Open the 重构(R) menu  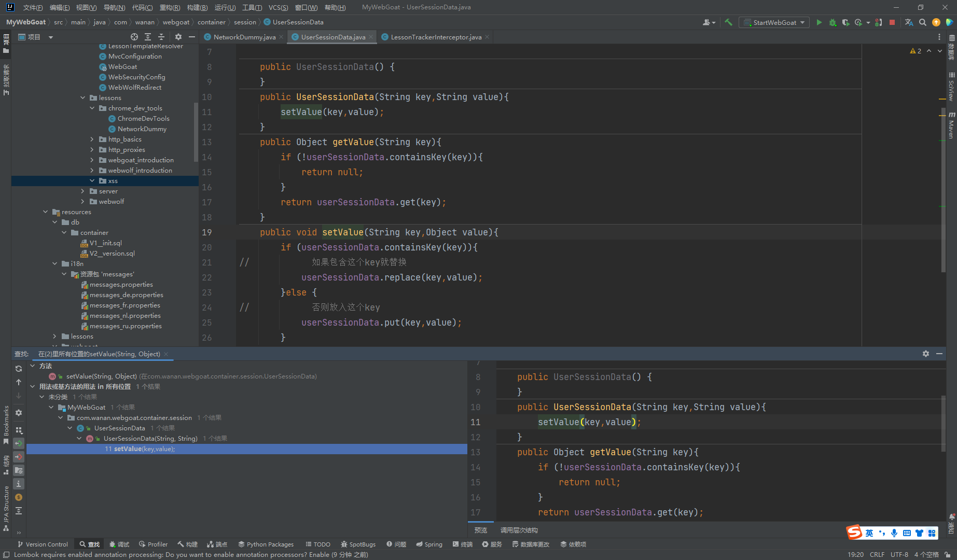[x=170, y=7]
